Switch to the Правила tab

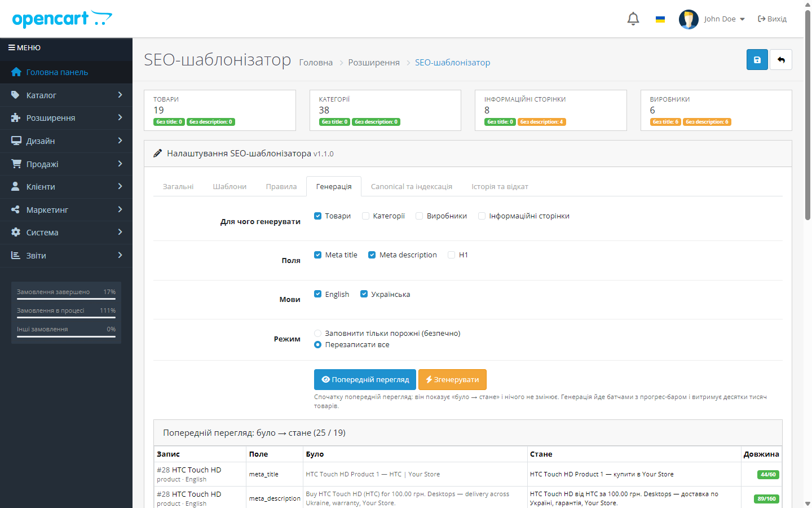pyautogui.click(x=281, y=186)
